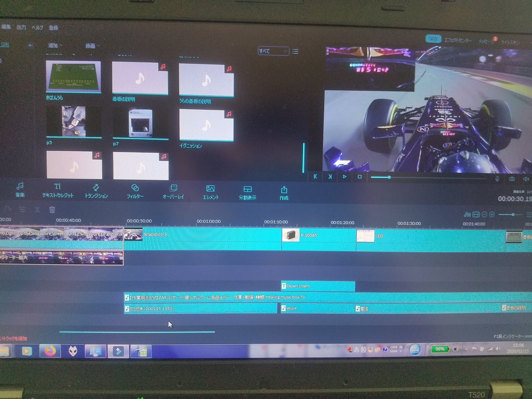Viewport: 532px width, 399px height.
Task: Click the voiceover microphone icon
Action: pos(497,179)
